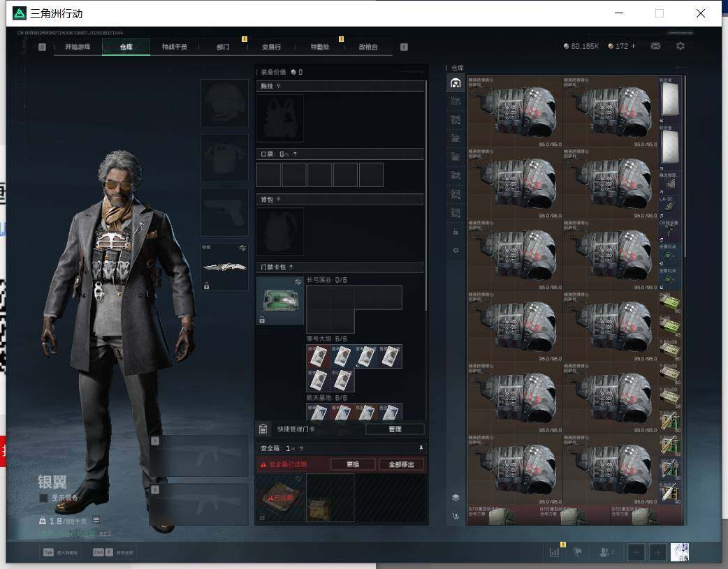
Task: Select first keycard in 零号大坝 row
Action: click(x=318, y=357)
